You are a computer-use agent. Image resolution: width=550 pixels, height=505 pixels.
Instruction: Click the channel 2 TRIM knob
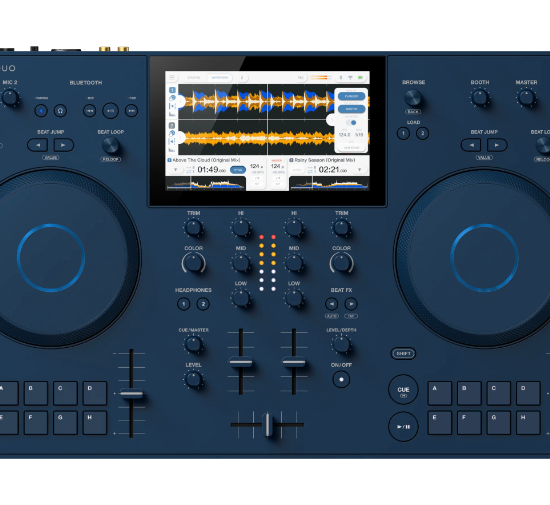341,228
